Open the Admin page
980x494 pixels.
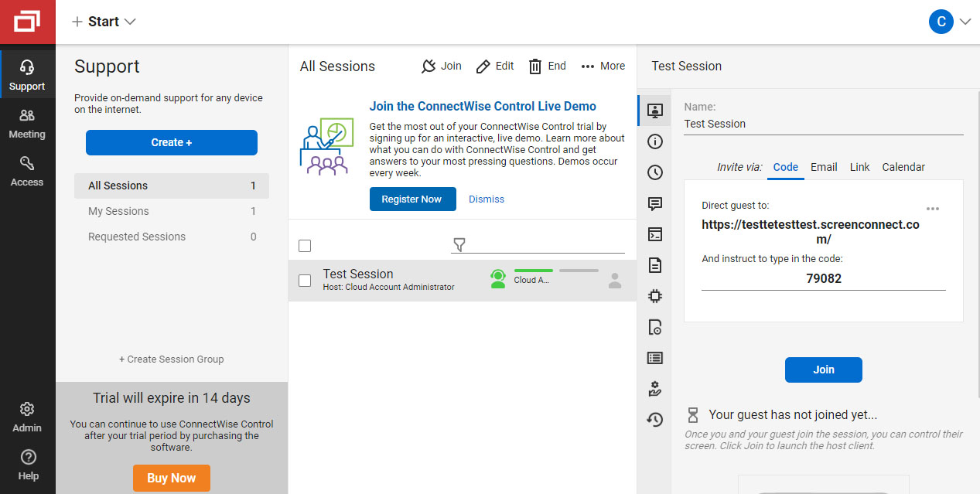pyautogui.click(x=27, y=415)
